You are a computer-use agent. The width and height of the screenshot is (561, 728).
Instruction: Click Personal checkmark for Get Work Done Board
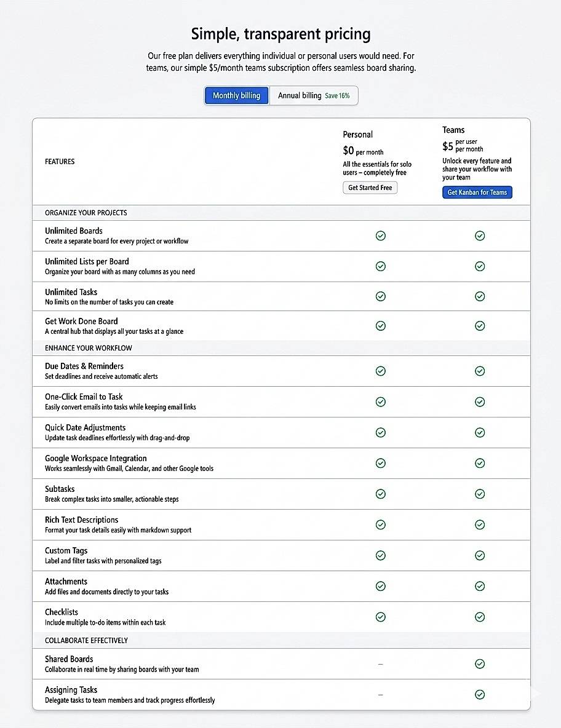pyautogui.click(x=380, y=326)
